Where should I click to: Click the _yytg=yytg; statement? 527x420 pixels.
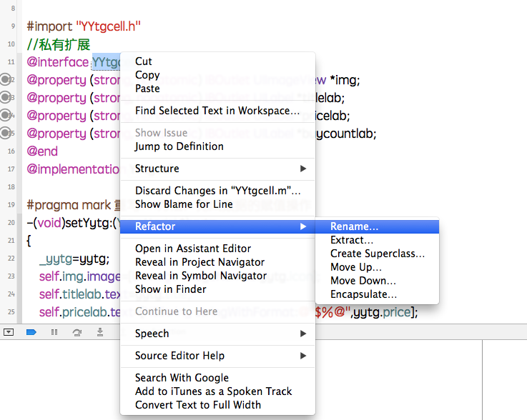74,259
